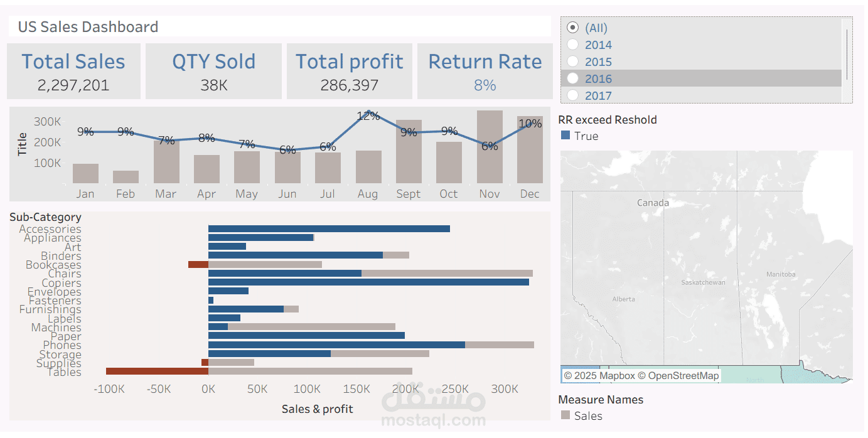The width and height of the screenshot is (868, 438).
Task: Select the Return Rate 8% card
Action: [x=485, y=70]
